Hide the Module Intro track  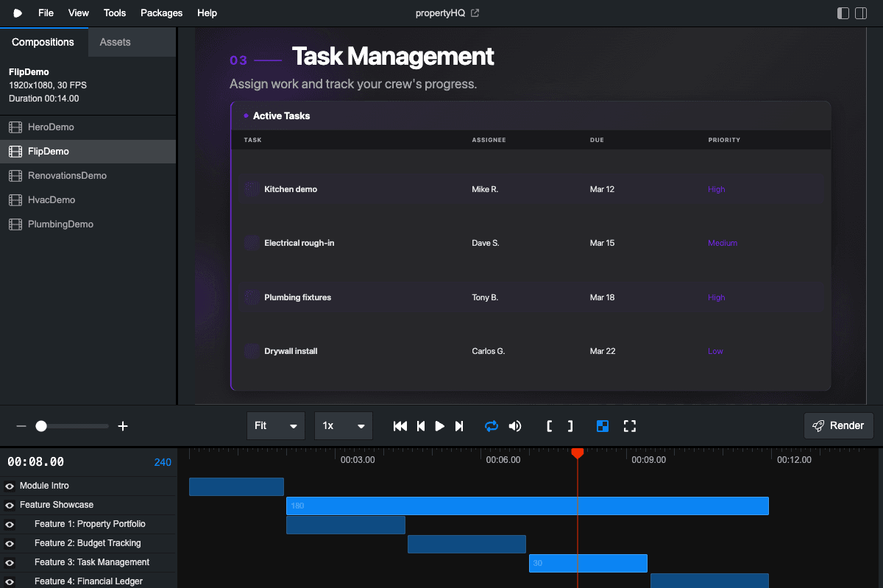tap(10, 486)
